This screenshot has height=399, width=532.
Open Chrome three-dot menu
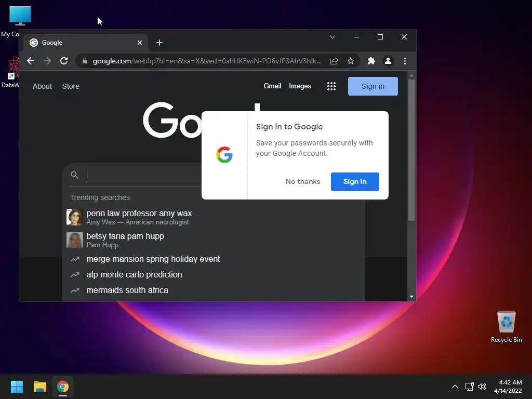point(405,61)
